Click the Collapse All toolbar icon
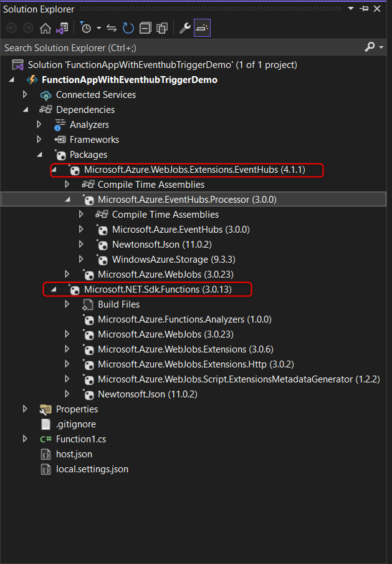 (x=145, y=28)
